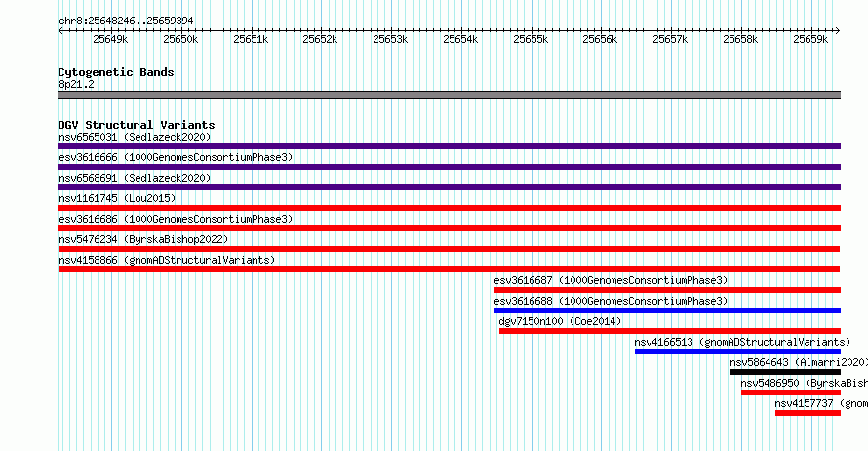
Task: Open nsv4157737 variant label
Action: 821,403
